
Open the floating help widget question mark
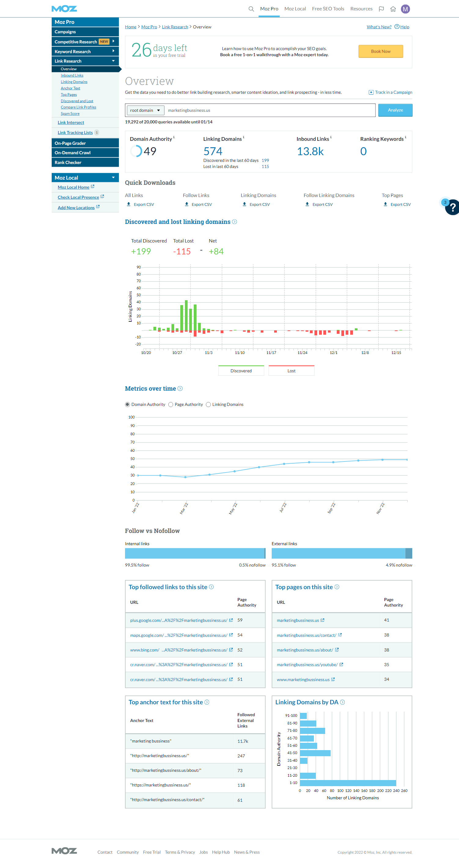click(x=453, y=207)
